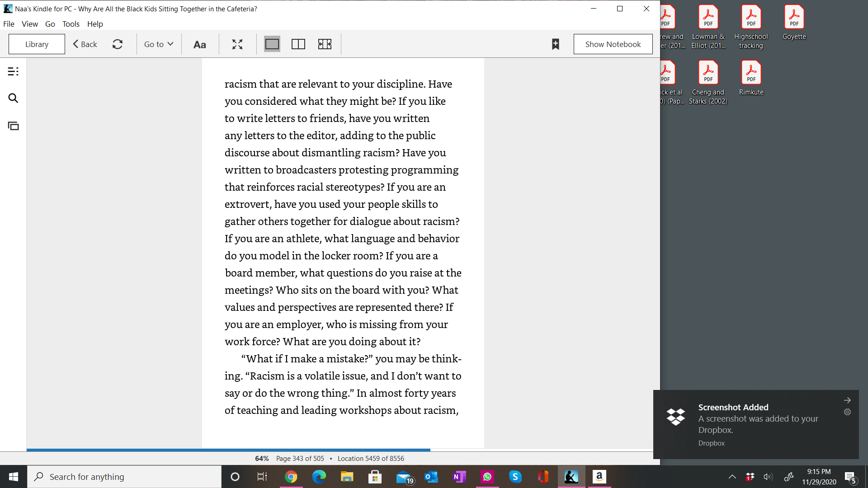Open the Highschool tracking PDF on desktop
This screenshot has height=488, width=868.
(x=751, y=27)
